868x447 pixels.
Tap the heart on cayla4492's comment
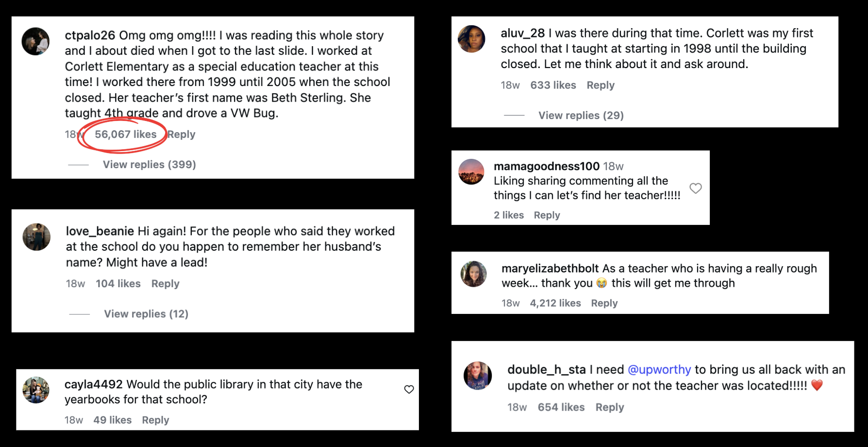coord(409,389)
